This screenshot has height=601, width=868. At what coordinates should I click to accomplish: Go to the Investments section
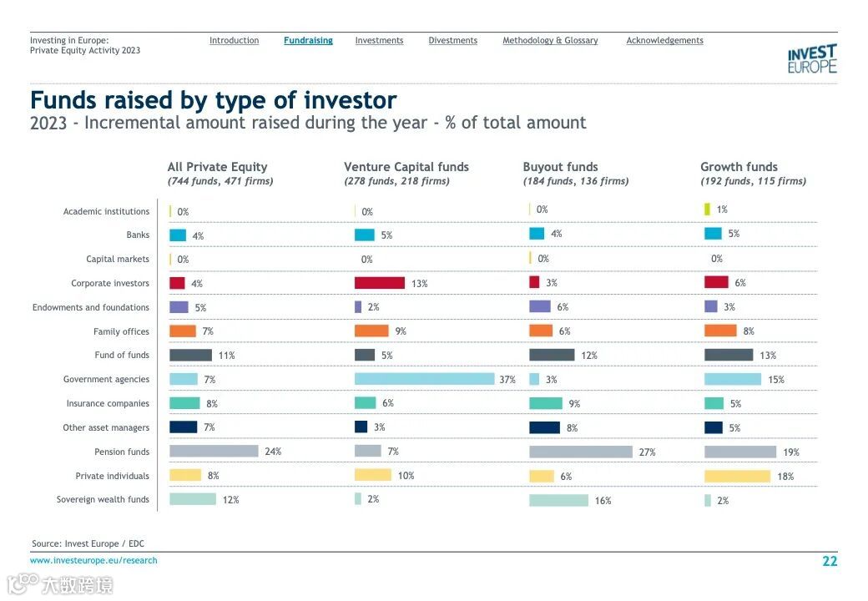tap(379, 40)
